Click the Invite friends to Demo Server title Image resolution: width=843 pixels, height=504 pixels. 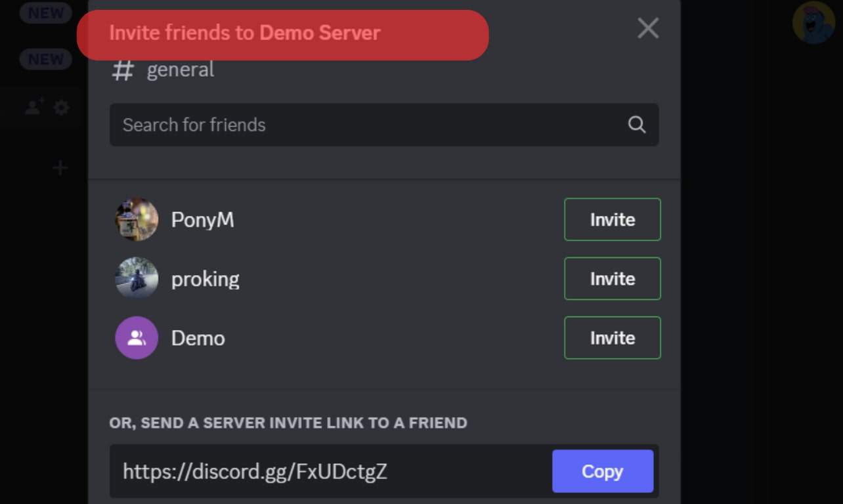pyautogui.click(x=244, y=33)
